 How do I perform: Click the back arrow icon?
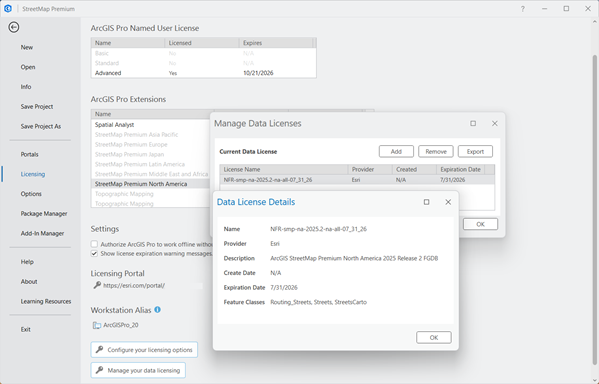pos(14,27)
